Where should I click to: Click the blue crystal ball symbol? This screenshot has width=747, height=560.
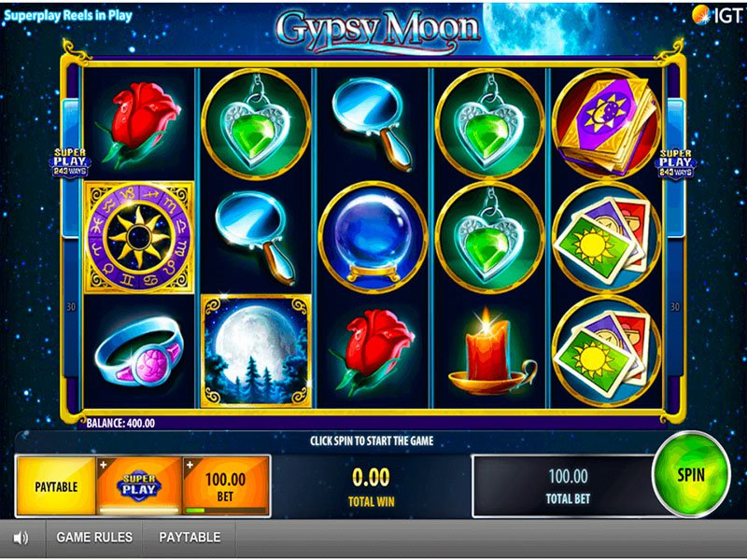coord(373,237)
